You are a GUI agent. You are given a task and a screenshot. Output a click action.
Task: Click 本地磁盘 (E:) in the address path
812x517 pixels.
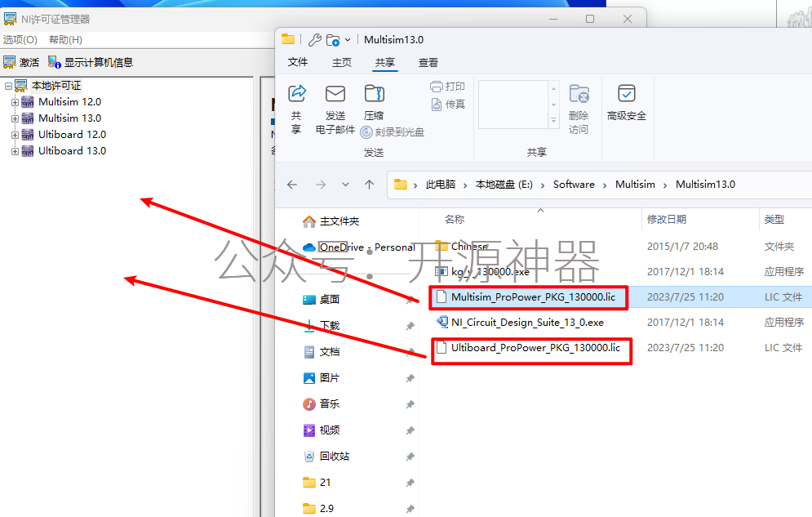coord(504,185)
